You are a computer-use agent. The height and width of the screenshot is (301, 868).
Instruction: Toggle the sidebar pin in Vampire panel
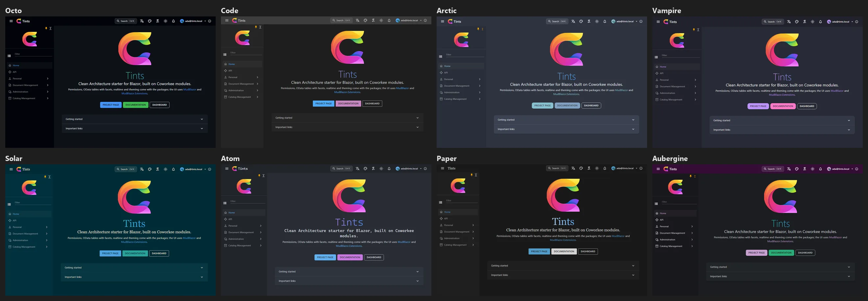[x=694, y=30]
